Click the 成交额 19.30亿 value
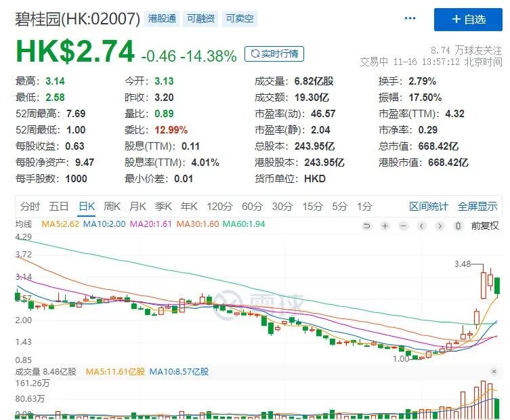The image size is (510, 420). pyautogui.click(x=312, y=98)
